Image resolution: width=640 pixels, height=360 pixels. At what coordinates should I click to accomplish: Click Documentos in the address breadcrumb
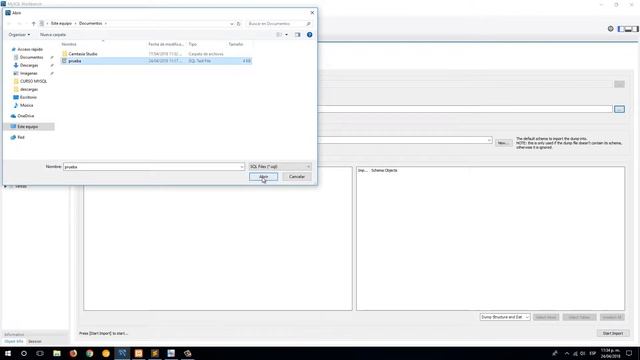(91, 24)
